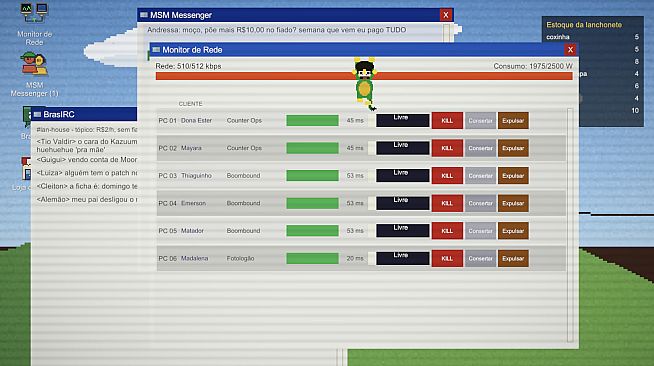Screen dimensions: 654x366
Task: Select the Monitor de Rede title bar
Action: [363, 50]
